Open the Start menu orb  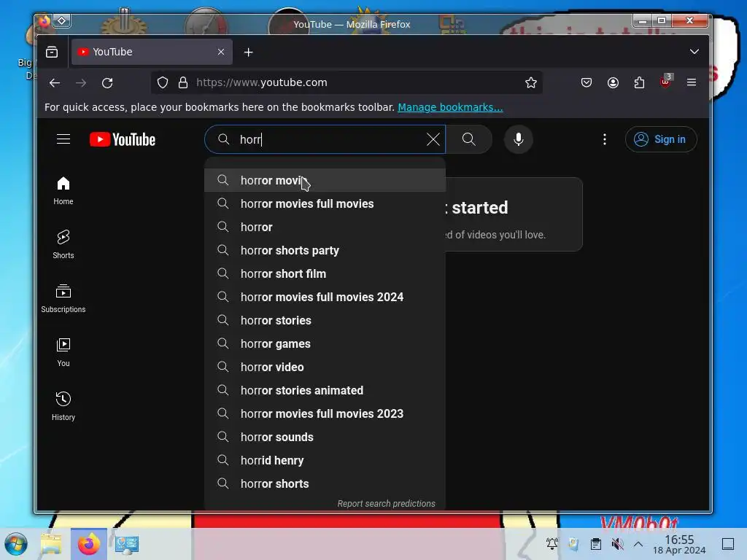coord(16,544)
